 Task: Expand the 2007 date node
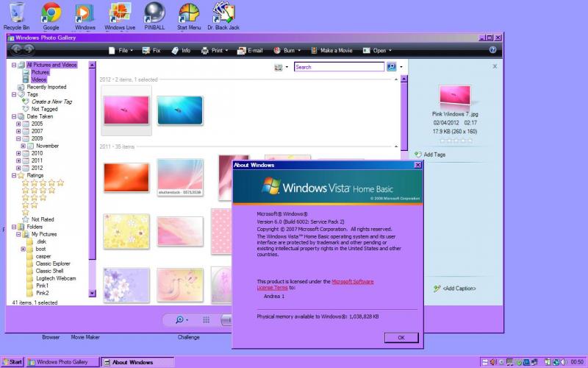(x=18, y=131)
